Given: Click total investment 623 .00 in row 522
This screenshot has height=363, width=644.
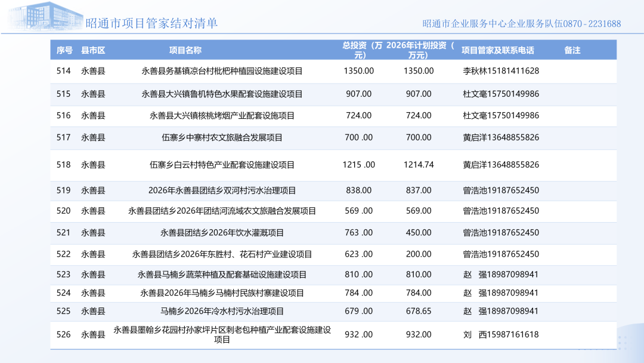Looking at the screenshot, I should [x=358, y=254].
